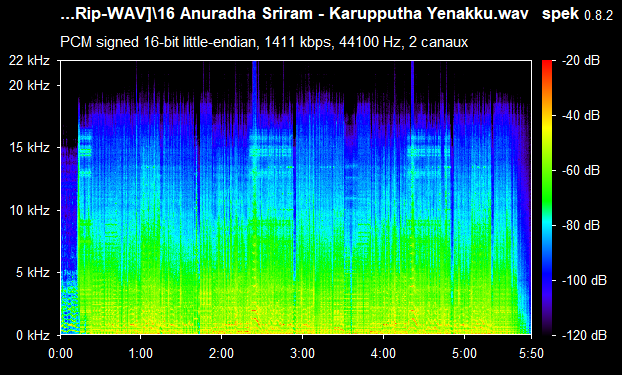Screen dimensions: 622x375
Task: Click the spek 0.8.2 title text
Action: [577, 14]
